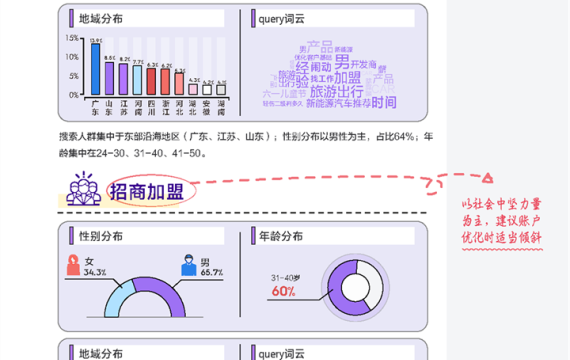Click 开发商 in the word cloud

(363, 65)
